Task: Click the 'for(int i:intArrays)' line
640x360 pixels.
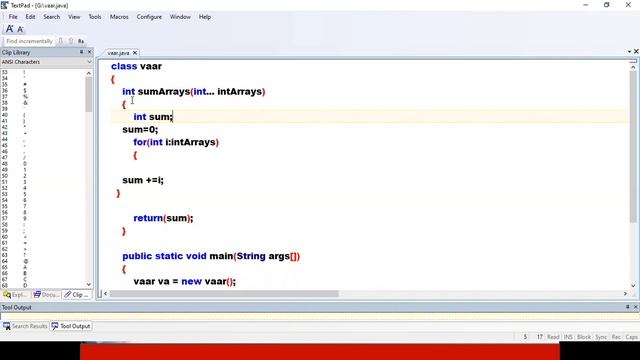Action: 176,142
